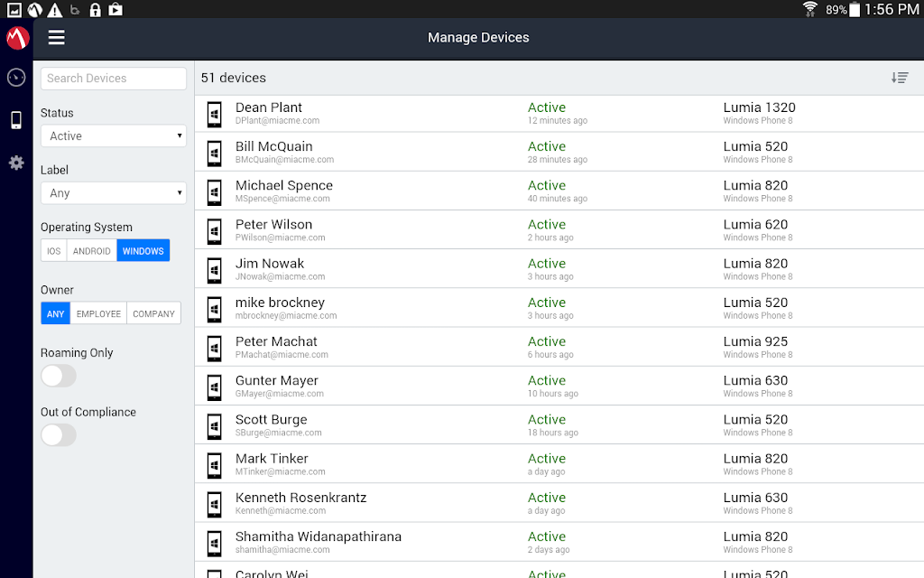
Task: Click the sort devices icon
Action: tap(900, 78)
